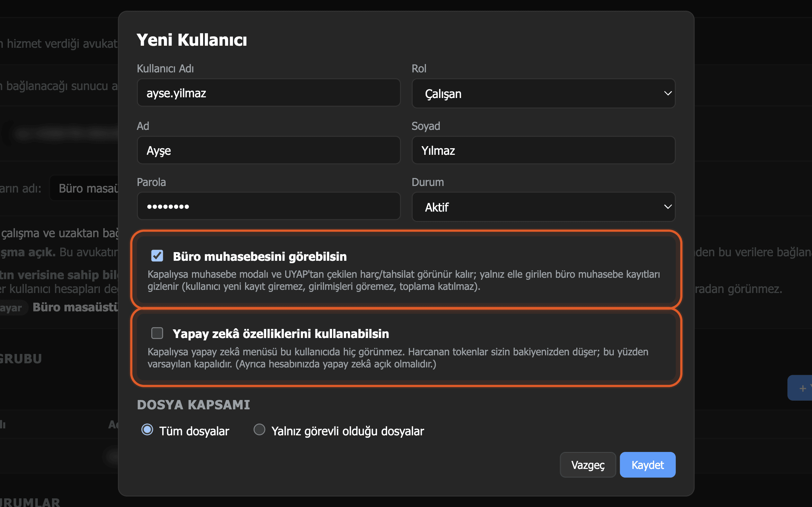Click the Parola field label
This screenshot has height=507, width=812.
pyautogui.click(x=151, y=182)
